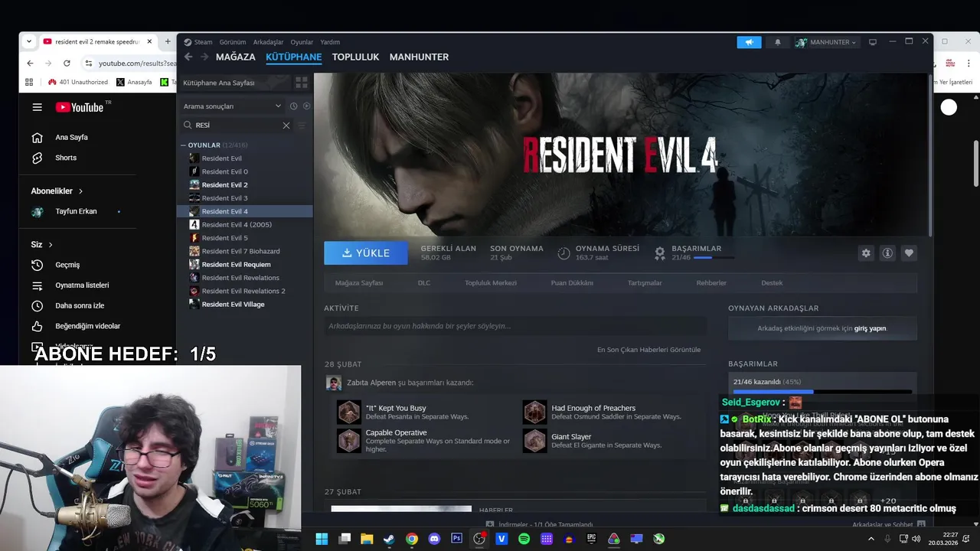The height and width of the screenshot is (551, 980).
Task: Open the MANHUNTER account dropdown
Action: tap(826, 42)
